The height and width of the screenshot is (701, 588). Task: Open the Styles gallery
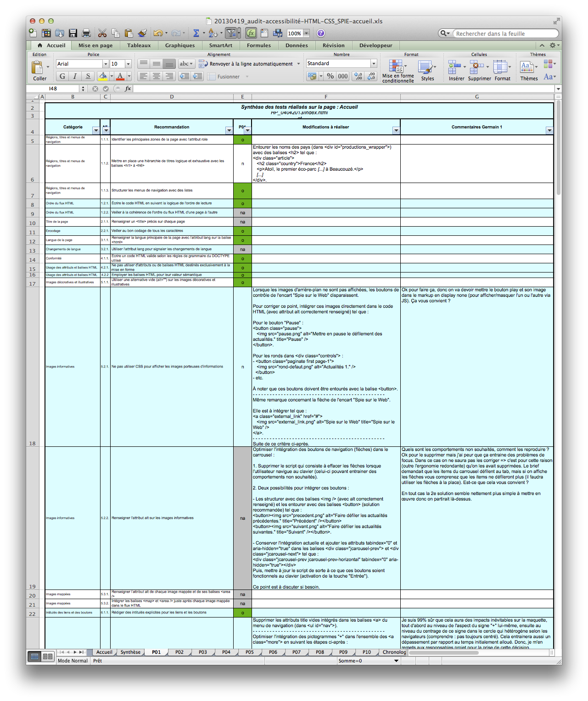click(427, 71)
